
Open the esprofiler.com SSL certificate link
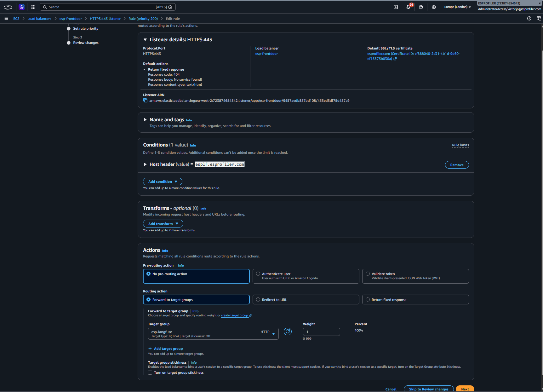[414, 56]
